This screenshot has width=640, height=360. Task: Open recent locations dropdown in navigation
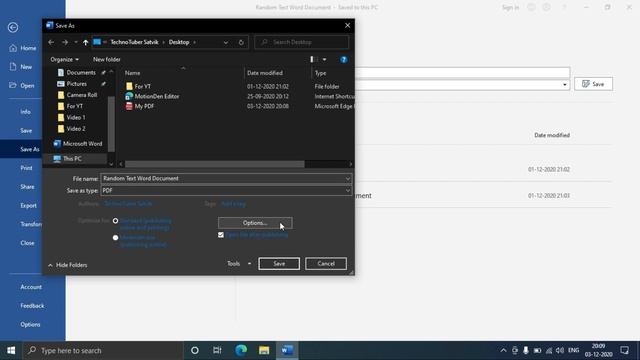(x=76, y=42)
